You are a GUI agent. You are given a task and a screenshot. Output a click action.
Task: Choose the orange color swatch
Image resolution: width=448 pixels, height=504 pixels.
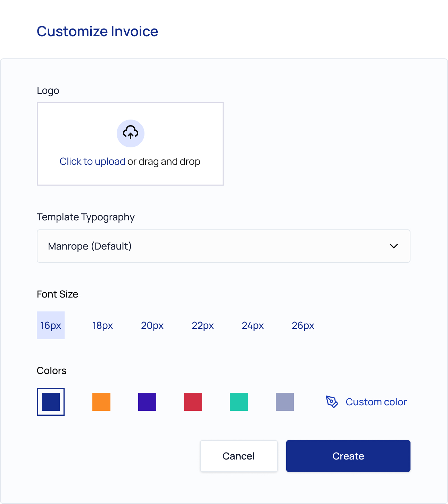tap(101, 402)
